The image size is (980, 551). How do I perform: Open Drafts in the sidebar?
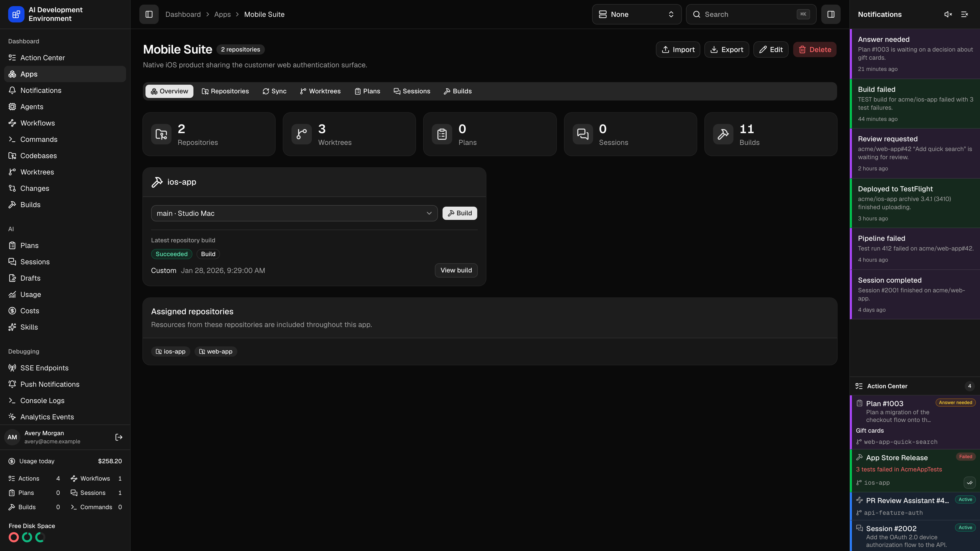65,278
